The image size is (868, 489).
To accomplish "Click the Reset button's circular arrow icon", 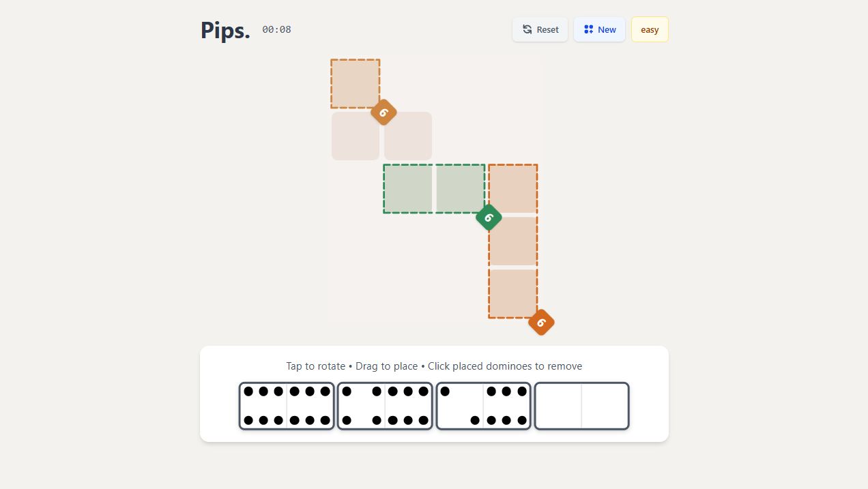I will 527,29.
